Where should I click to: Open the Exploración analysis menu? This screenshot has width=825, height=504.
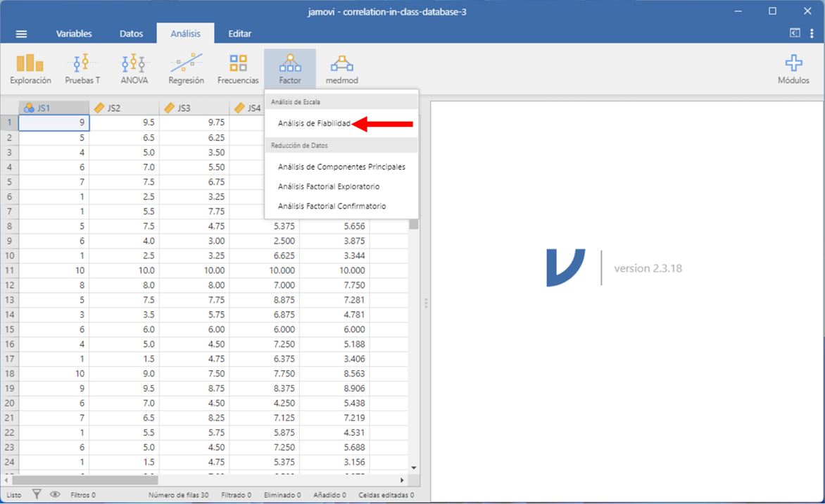point(30,69)
